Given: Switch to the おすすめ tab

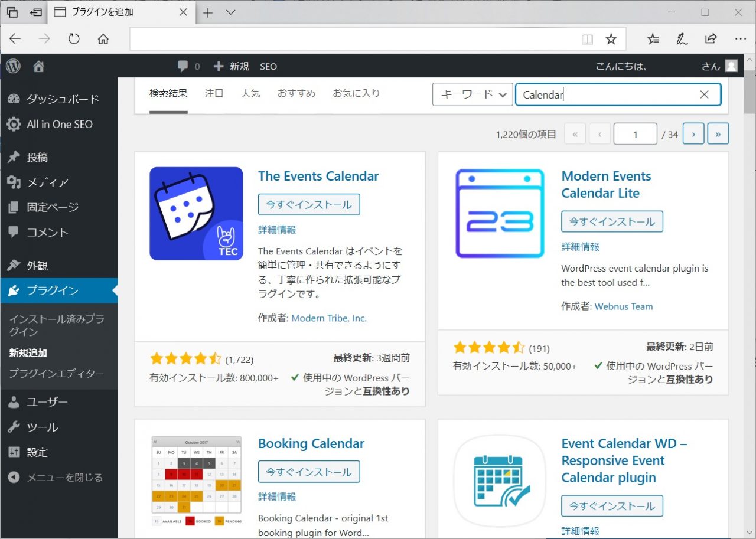Looking at the screenshot, I should tap(296, 93).
